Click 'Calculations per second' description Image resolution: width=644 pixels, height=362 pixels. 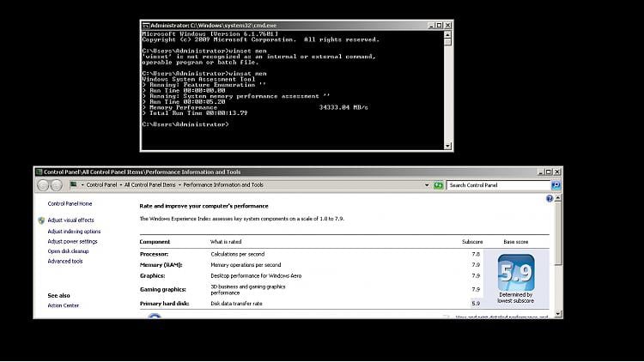click(237, 254)
